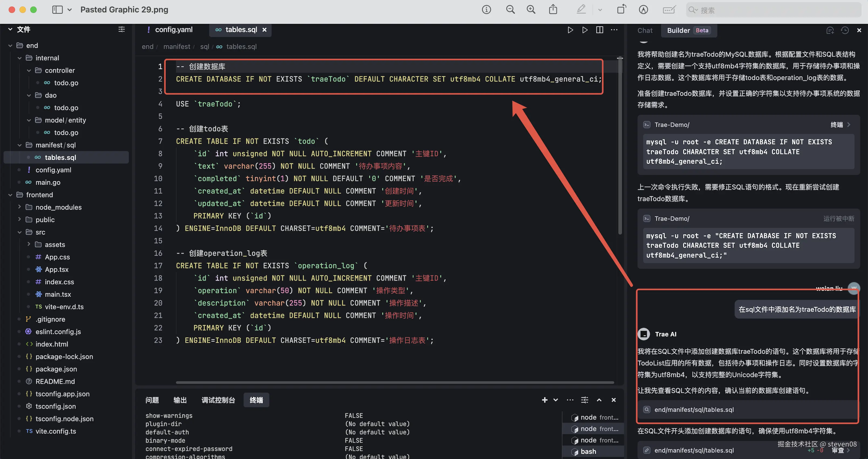Click the new terminal plus icon

[x=545, y=400]
